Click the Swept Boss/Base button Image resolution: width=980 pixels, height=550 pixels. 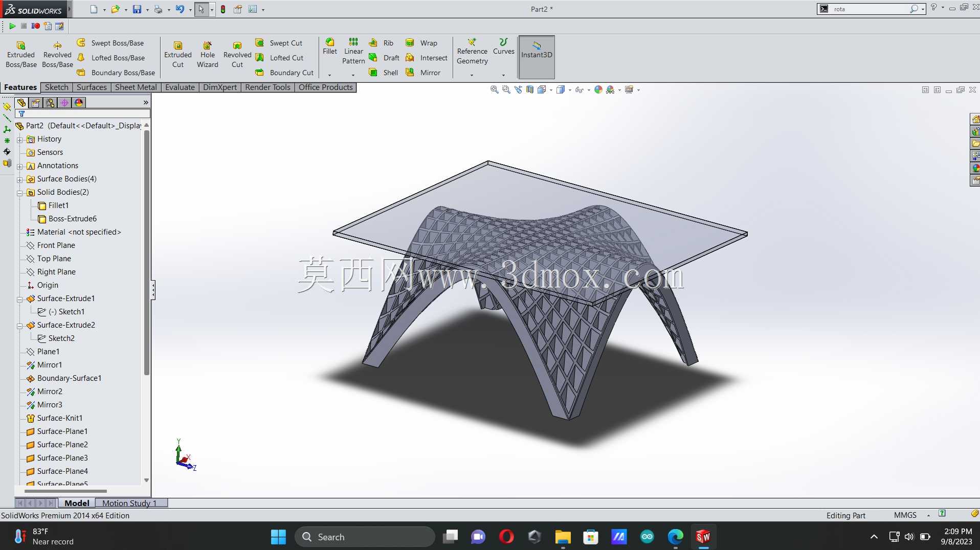[110, 43]
